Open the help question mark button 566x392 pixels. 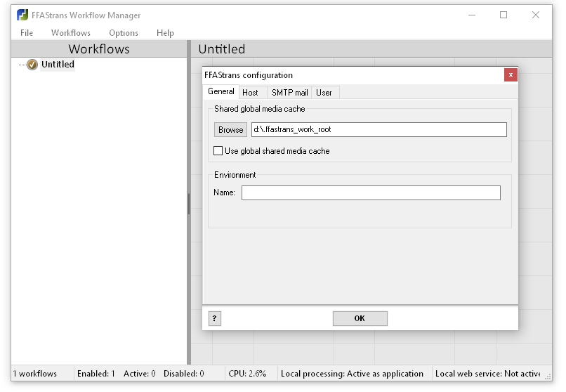pyautogui.click(x=214, y=318)
